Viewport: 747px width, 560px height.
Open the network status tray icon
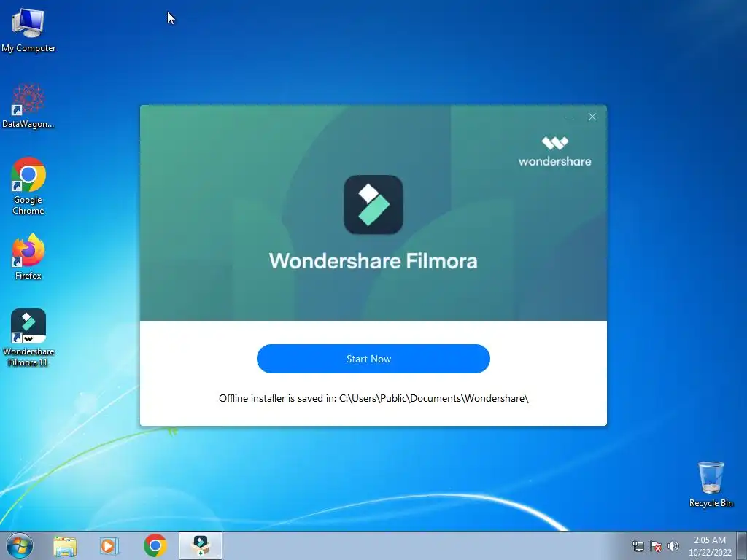(x=638, y=546)
